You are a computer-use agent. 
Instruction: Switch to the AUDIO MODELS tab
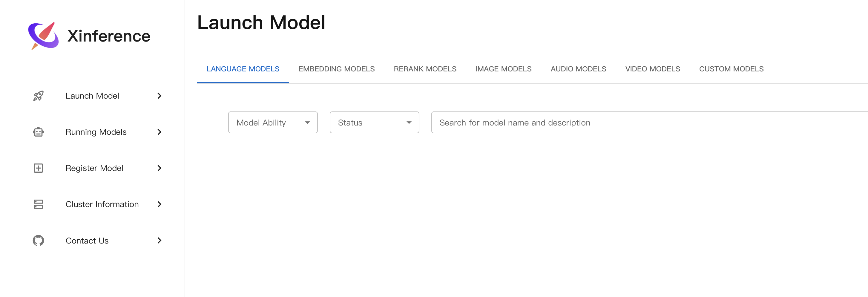point(578,69)
